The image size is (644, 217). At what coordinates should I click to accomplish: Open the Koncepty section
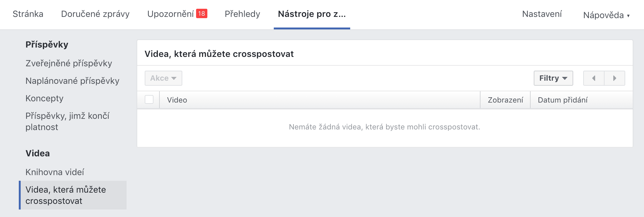[x=44, y=98]
